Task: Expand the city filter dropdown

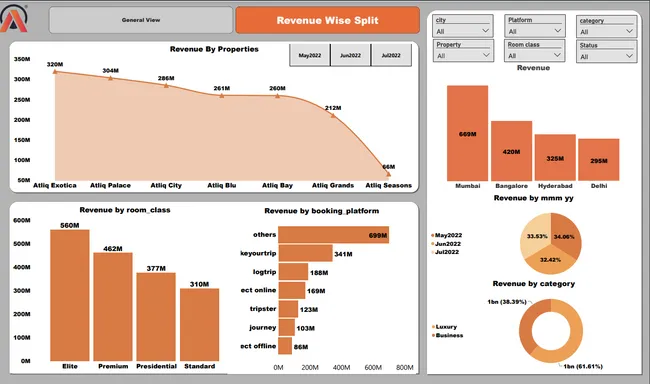Action: click(463, 31)
